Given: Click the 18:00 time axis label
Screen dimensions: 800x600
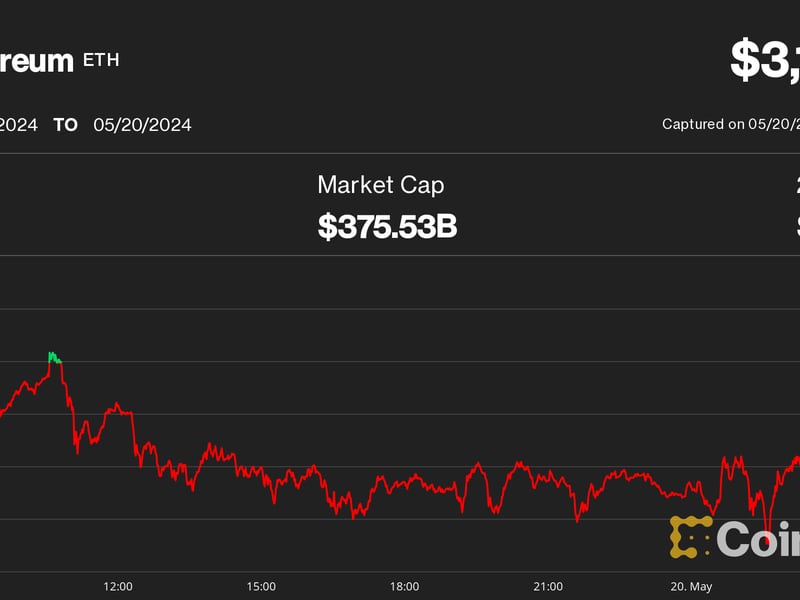Looking at the screenshot, I should [x=404, y=586].
